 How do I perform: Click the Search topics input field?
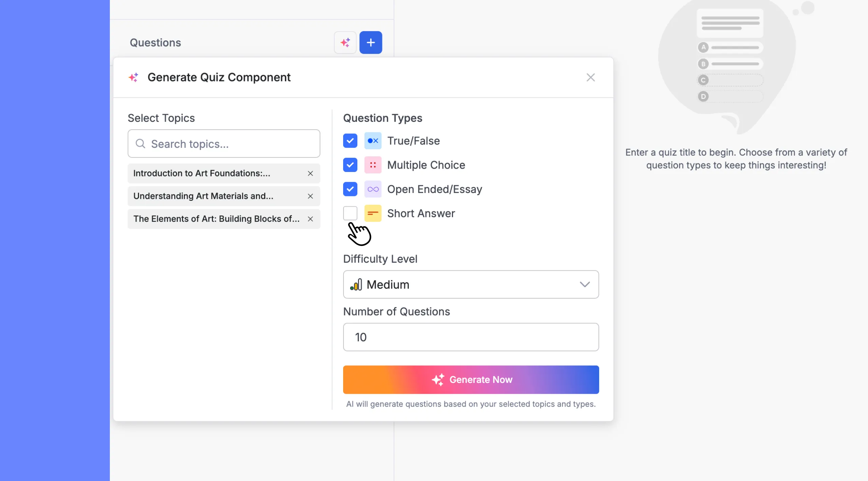pos(224,143)
